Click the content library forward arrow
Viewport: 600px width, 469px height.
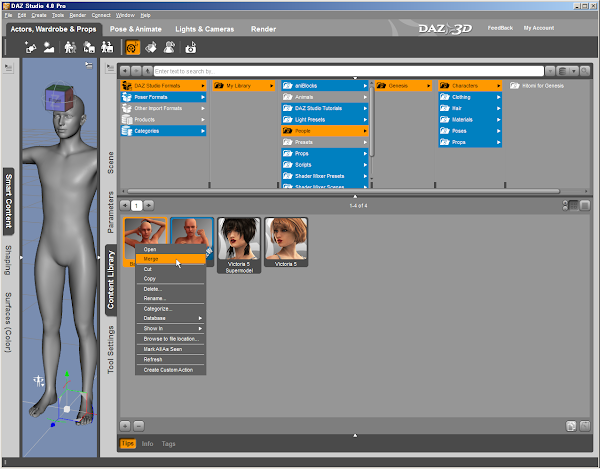point(136,71)
